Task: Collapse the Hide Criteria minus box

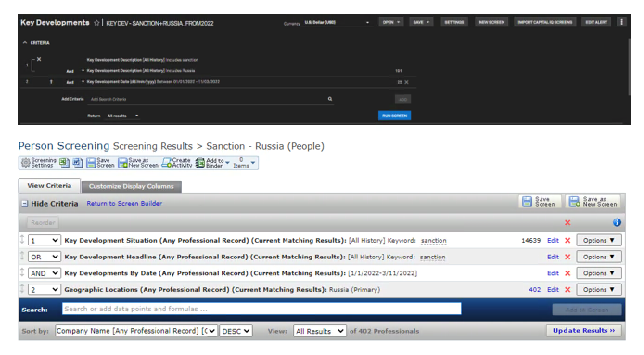Action: [25, 204]
